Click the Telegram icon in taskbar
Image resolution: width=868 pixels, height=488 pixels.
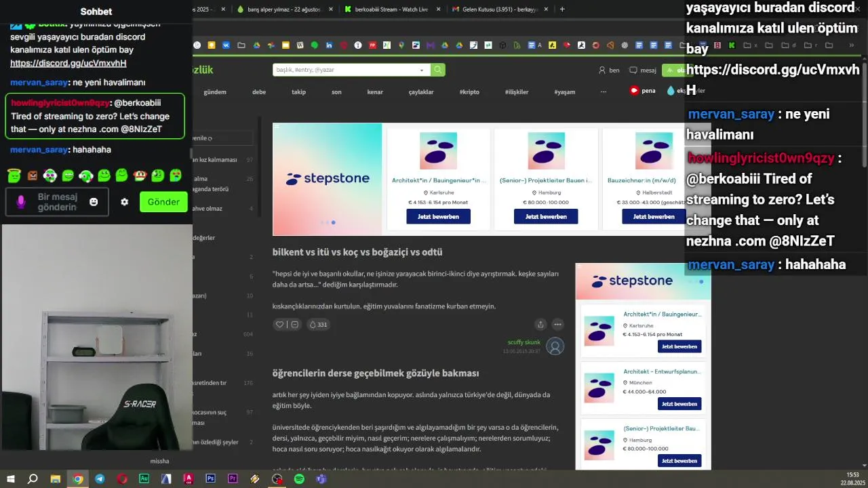click(x=100, y=479)
